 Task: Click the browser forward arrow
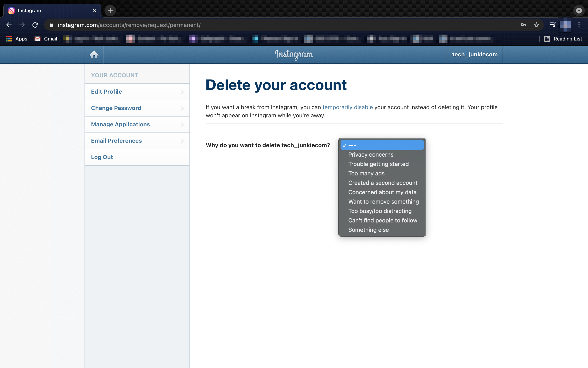pos(22,25)
